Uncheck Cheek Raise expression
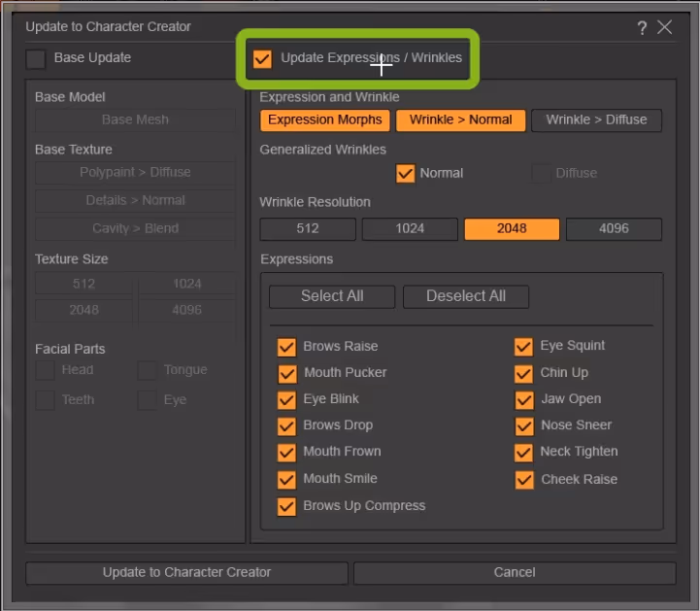 coord(524,480)
